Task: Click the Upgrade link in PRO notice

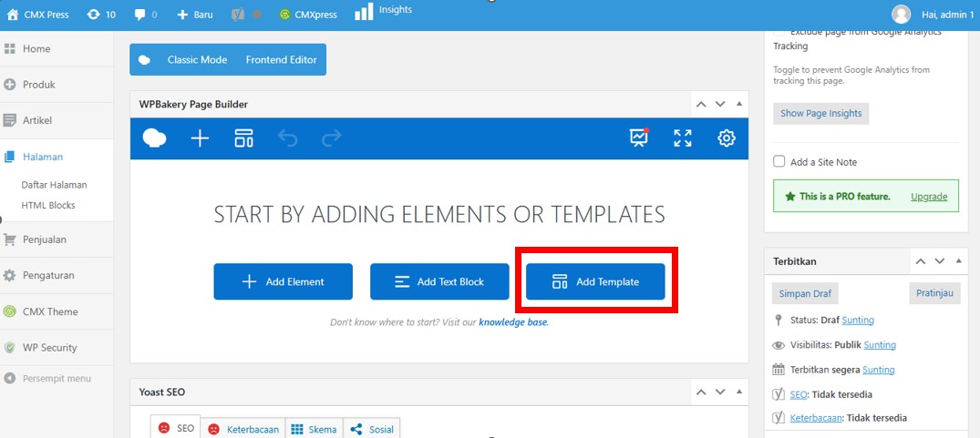Action: (929, 196)
